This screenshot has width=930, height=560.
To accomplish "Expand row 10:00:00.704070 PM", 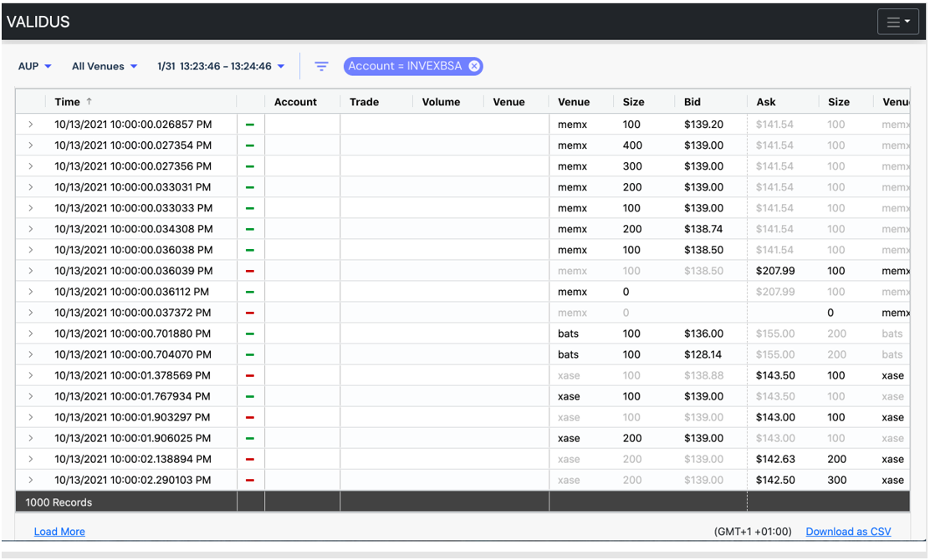I will pyautogui.click(x=30, y=355).
